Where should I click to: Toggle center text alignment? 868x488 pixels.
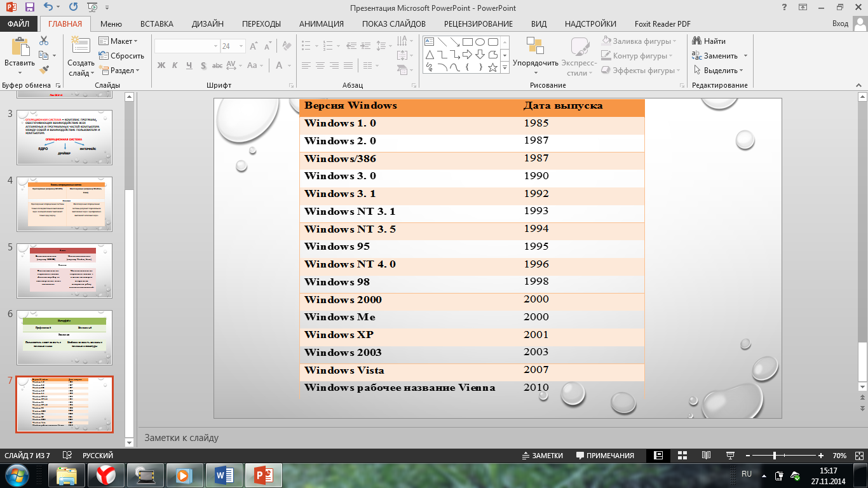320,65
